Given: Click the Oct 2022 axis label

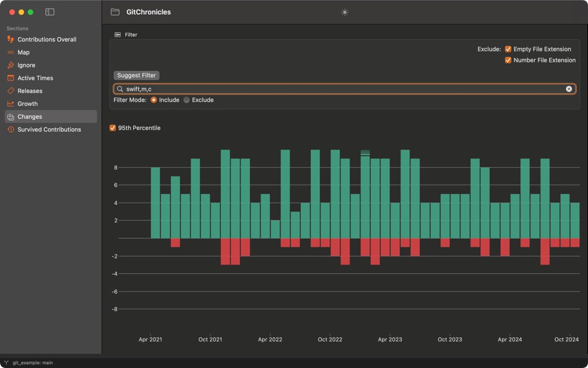Looking at the screenshot, I should tap(330, 340).
